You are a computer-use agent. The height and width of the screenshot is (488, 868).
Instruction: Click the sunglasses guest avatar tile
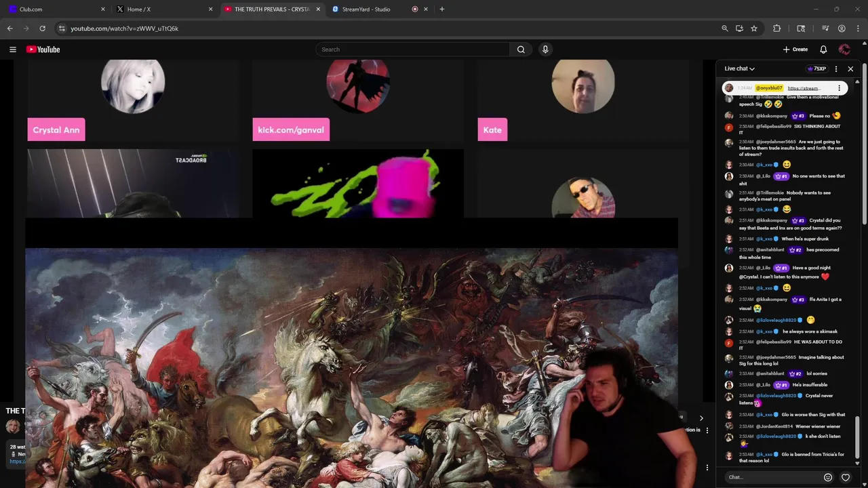point(583,198)
